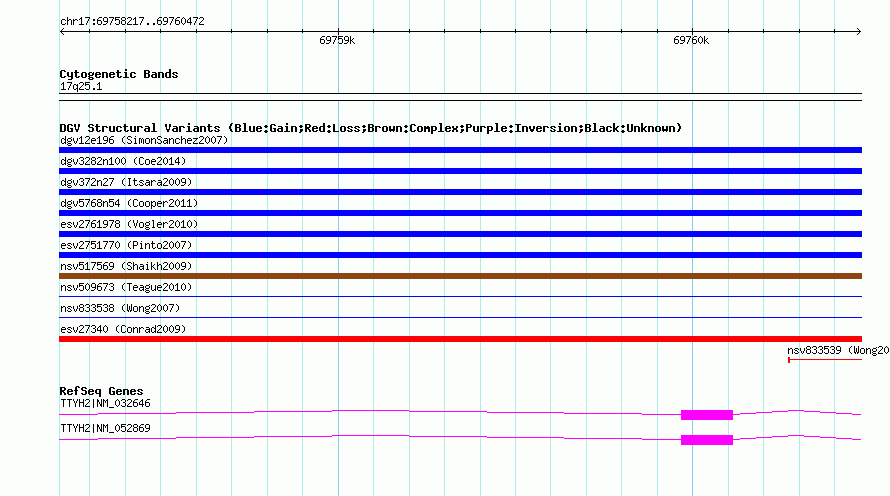Click the DGV Structural Variants track title
Image resolution: width=890 pixels, height=496 pixels.
(371, 128)
